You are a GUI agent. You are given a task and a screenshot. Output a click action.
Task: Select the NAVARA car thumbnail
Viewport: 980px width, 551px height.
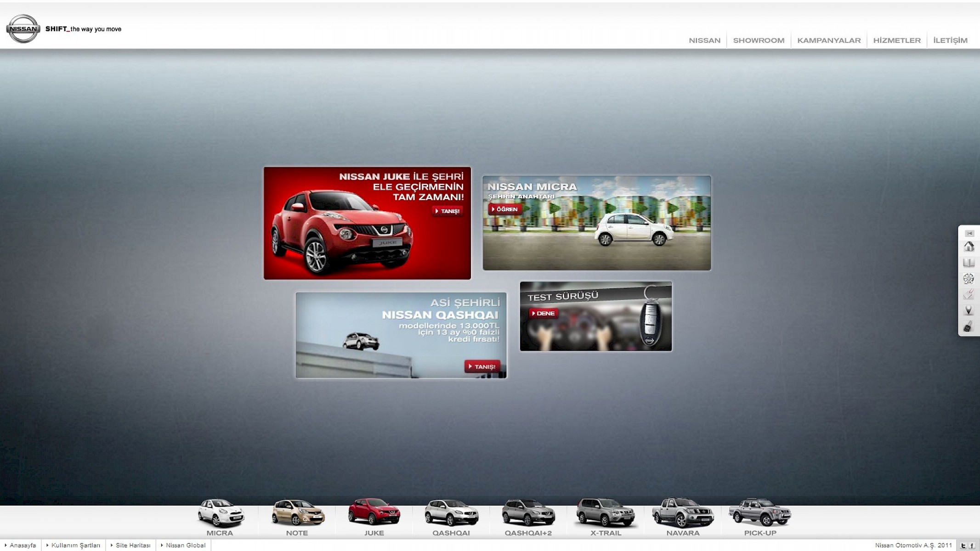(683, 517)
